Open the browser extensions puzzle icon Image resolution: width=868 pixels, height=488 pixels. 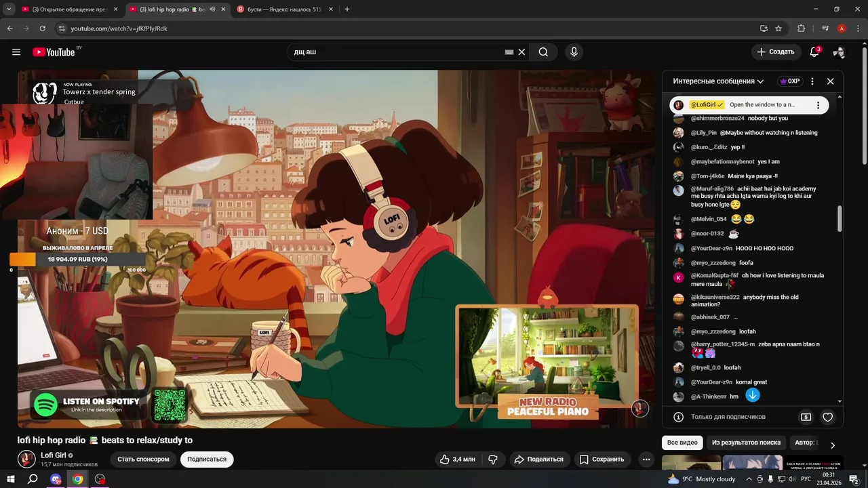coord(802,28)
